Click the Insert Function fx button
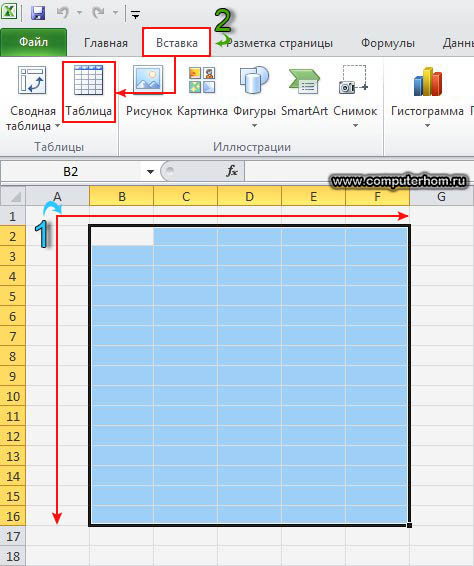 coord(232,171)
